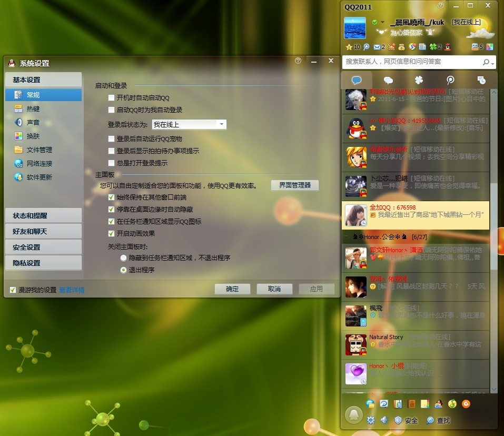Image resolution: width=504 pixels, height=436 pixels.
Task: Check 登录后显示拍拍待办事项提示
Action: [111, 151]
